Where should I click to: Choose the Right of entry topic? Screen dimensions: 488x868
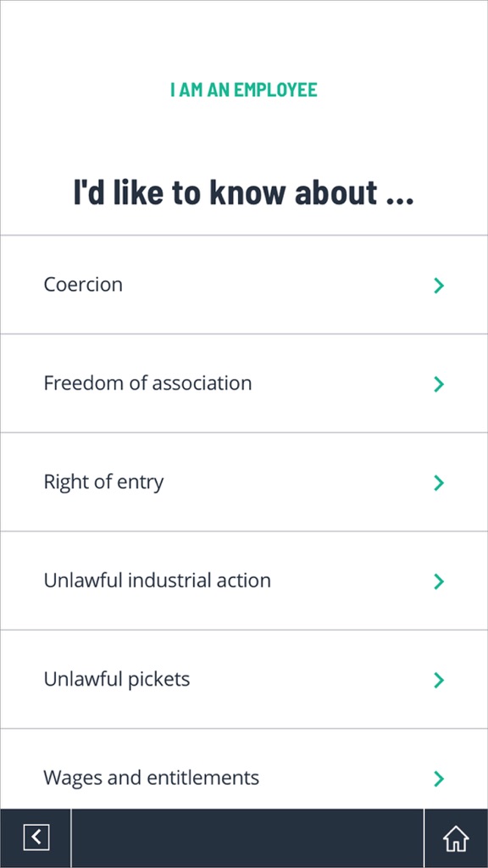pyautogui.click(x=244, y=481)
